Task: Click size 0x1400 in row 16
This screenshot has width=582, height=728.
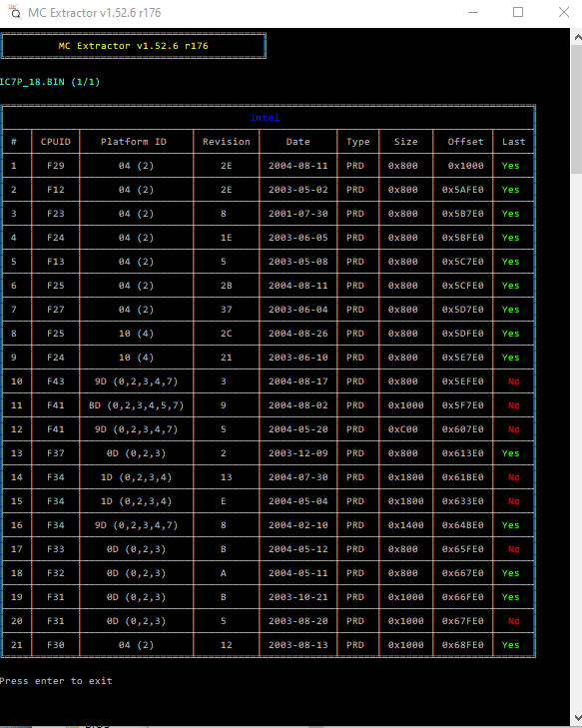Action: [405, 525]
